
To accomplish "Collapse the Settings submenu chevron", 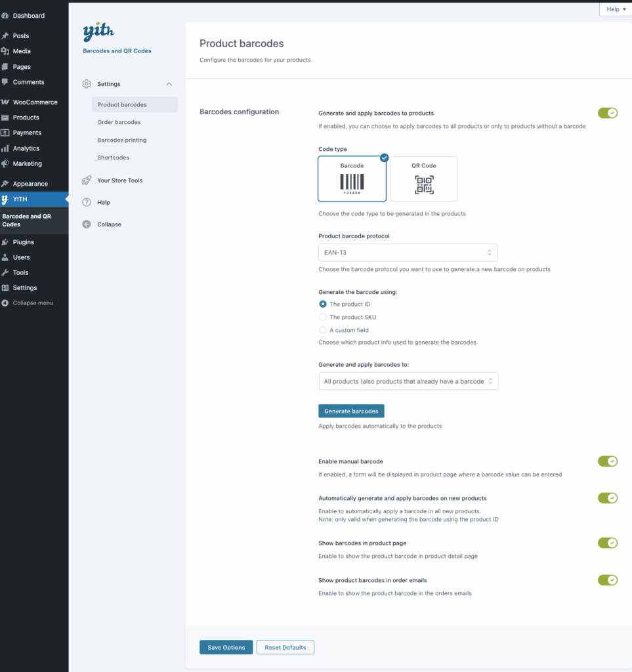I will pos(169,84).
